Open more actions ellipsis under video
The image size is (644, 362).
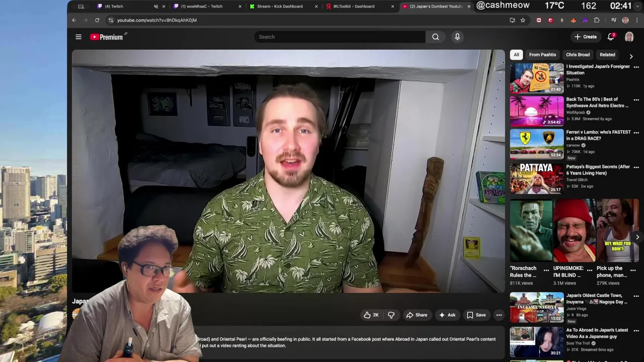[x=499, y=315]
